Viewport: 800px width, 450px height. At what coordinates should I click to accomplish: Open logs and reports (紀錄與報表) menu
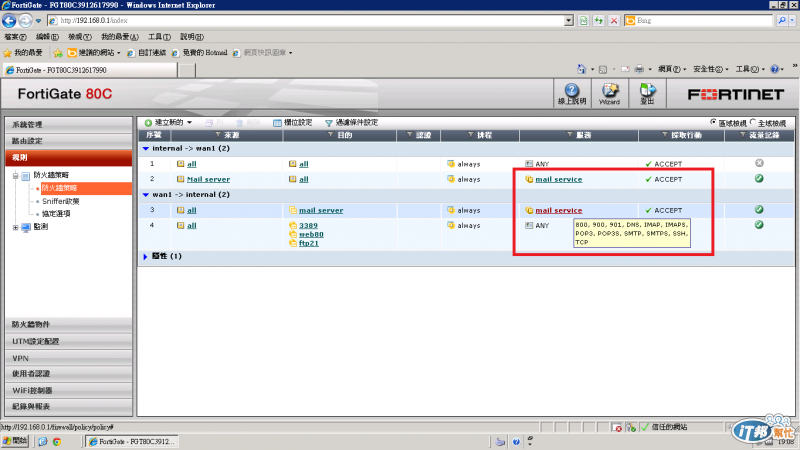[x=69, y=407]
